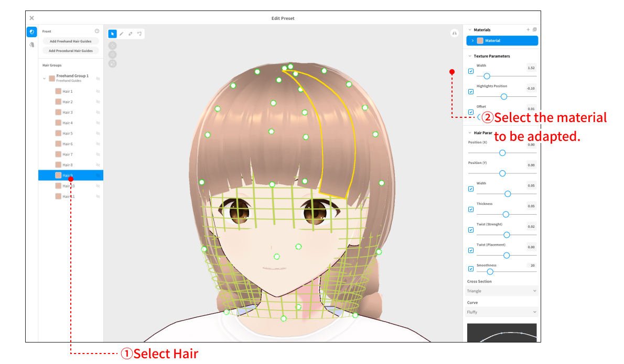Image resolution: width=624 pixels, height=364 pixels.
Task: Select the Eraser tool
Action: [131, 33]
